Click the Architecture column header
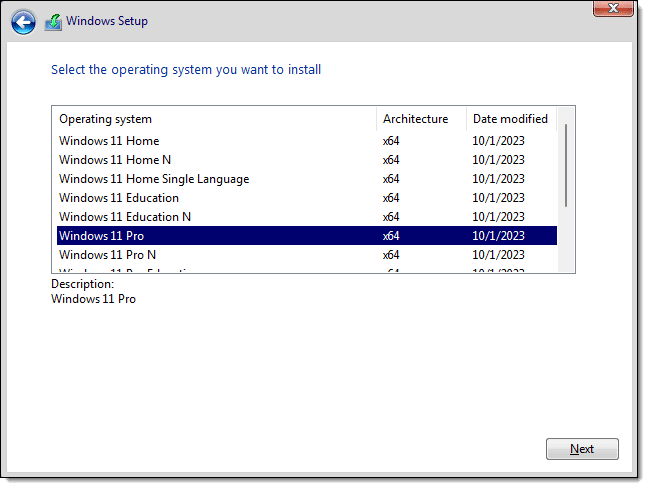The height and width of the screenshot is (488, 648). click(421, 119)
